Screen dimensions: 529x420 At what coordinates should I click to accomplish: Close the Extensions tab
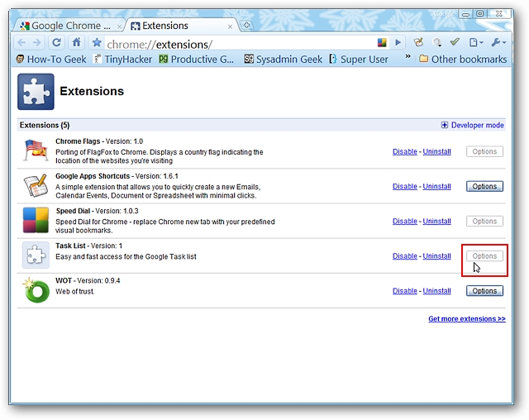[230, 26]
